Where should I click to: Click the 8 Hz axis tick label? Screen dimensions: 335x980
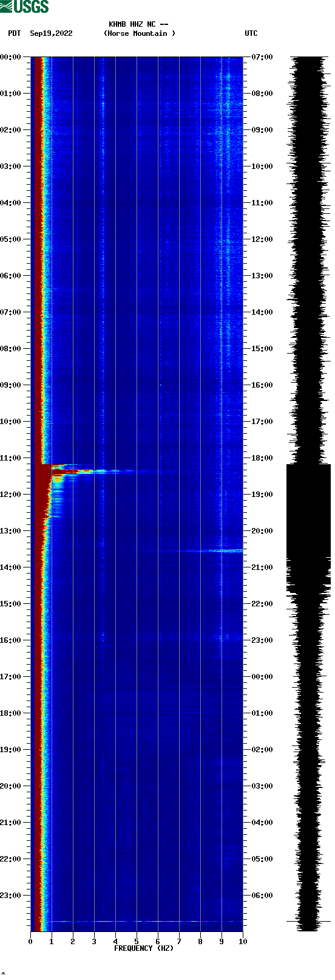pos(200,942)
